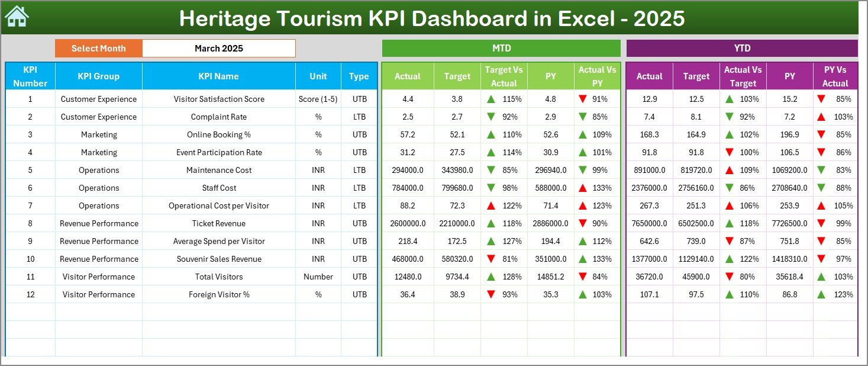Select the dashboard title banner text

[x=431, y=18]
